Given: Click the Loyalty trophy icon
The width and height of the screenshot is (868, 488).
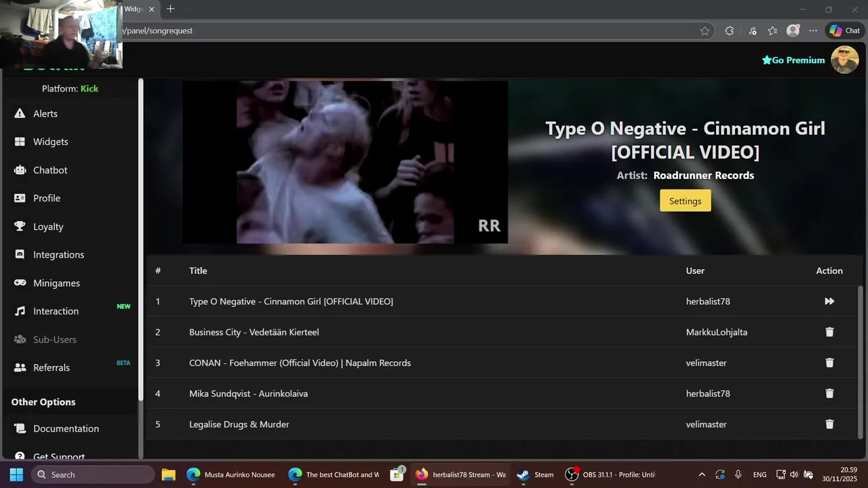Looking at the screenshot, I should pos(20,226).
